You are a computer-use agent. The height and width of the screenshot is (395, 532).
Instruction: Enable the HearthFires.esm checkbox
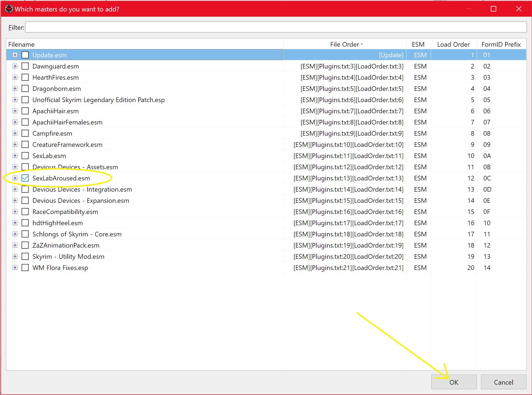[25, 77]
